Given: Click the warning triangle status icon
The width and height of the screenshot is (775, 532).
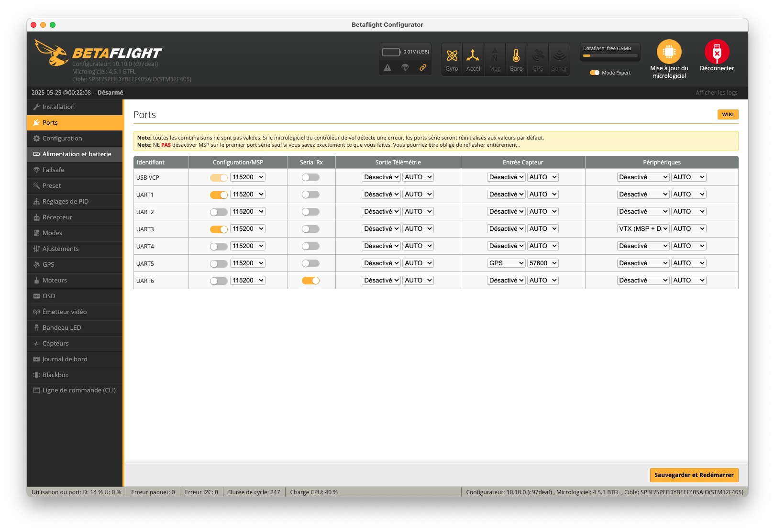Looking at the screenshot, I should tap(387, 67).
